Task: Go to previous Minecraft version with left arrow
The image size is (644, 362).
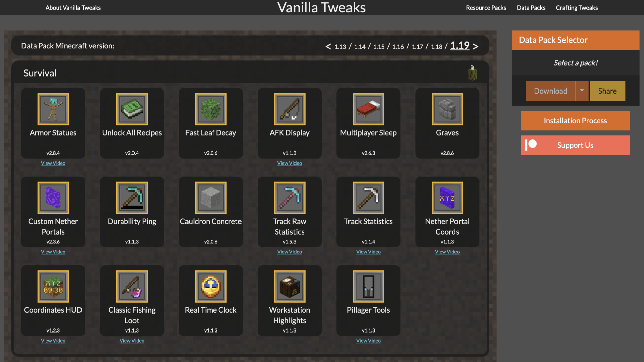Action: point(328,46)
